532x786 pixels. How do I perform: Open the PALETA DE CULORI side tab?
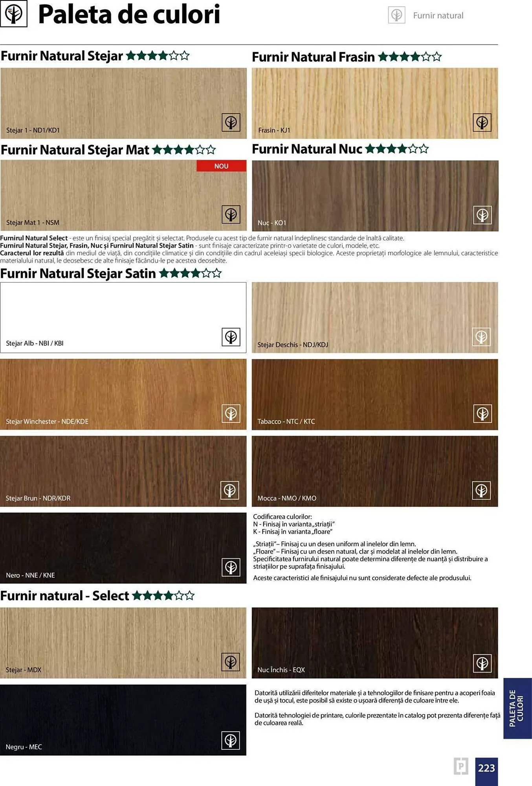(517, 708)
